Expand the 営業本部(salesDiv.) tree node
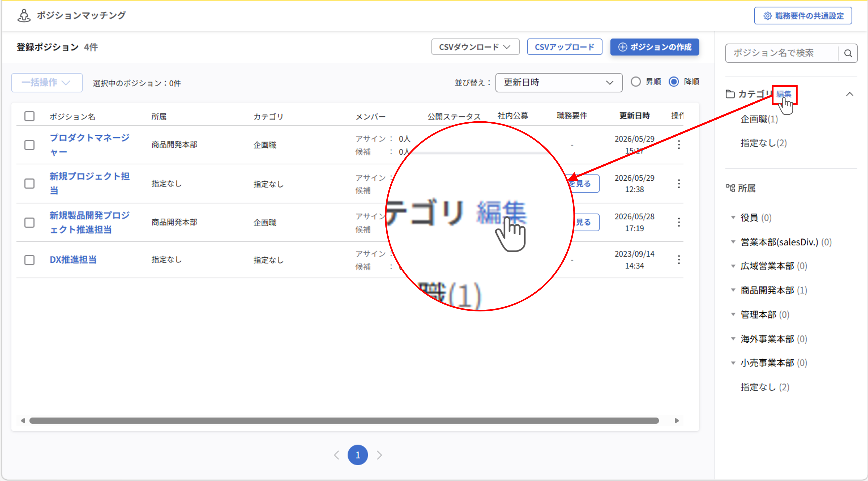Screen dimensions: 868x481 (x=733, y=242)
